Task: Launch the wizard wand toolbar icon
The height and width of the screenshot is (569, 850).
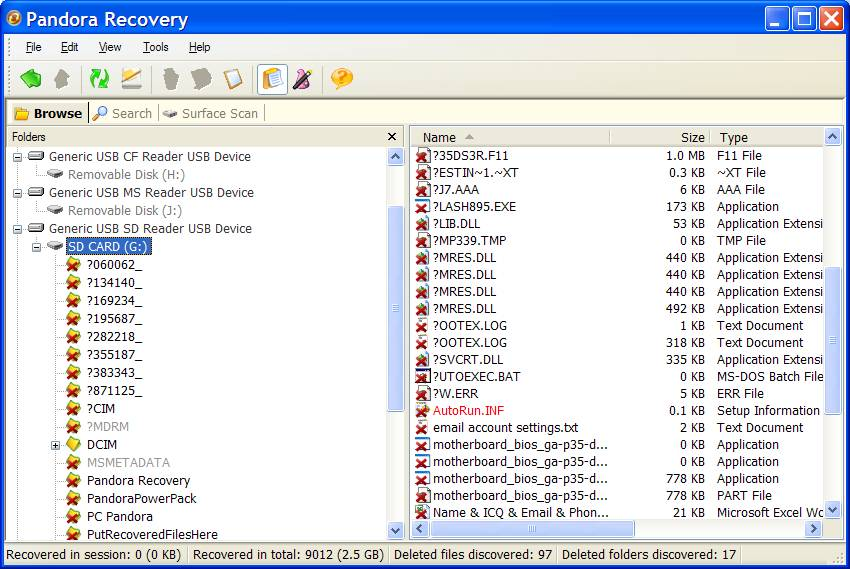Action: [303, 78]
